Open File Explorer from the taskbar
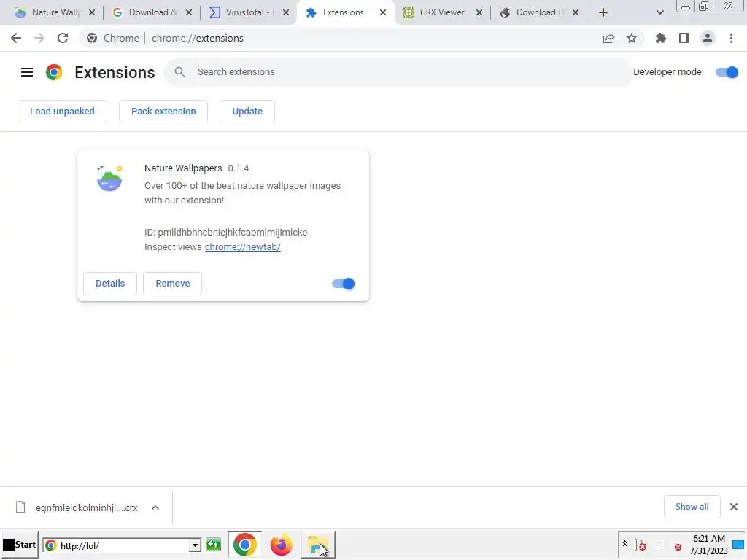The height and width of the screenshot is (560, 747). (x=318, y=545)
